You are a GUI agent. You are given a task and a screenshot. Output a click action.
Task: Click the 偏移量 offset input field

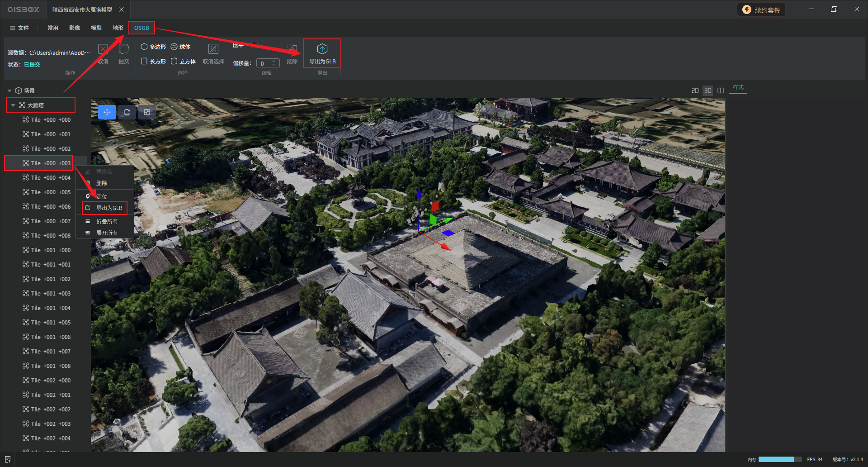[264, 63]
